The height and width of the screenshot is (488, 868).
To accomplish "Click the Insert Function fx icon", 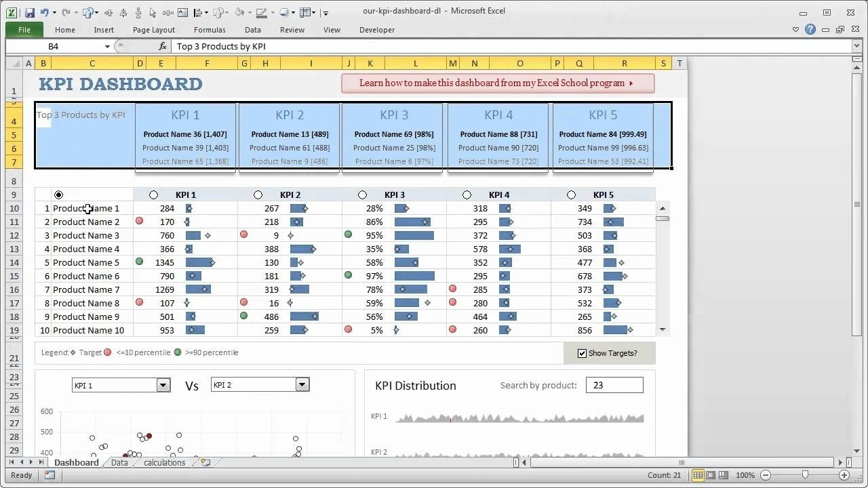I will (x=163, y=46).
